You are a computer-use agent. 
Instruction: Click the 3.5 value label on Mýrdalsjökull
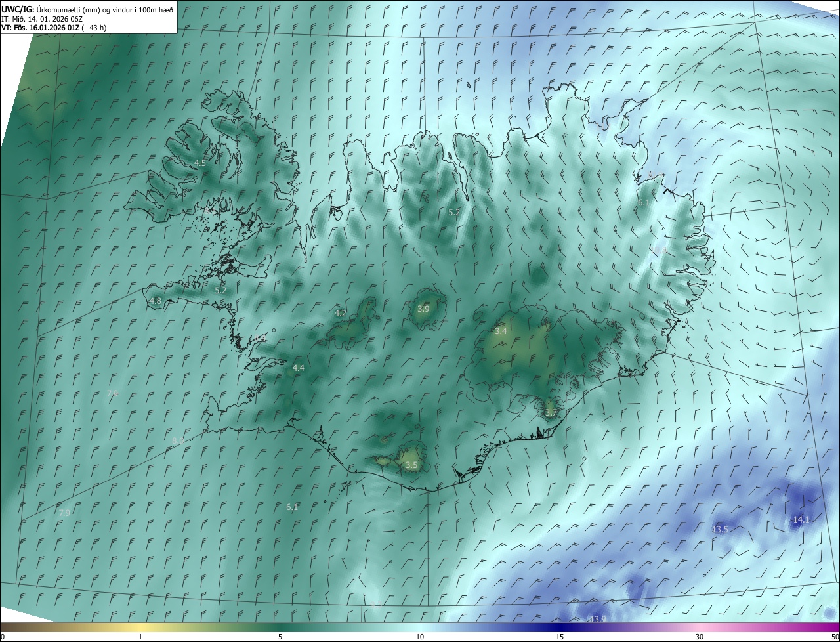[x=411, y=465]
